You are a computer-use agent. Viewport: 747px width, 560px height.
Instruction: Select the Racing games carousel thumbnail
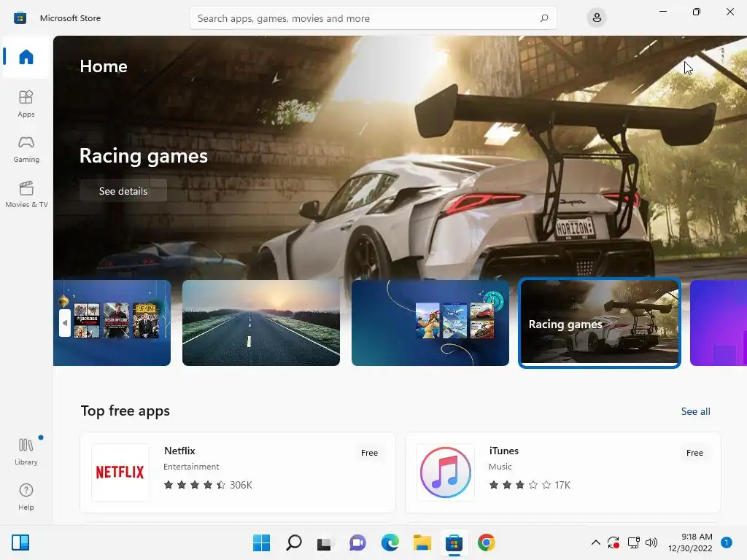coord(600,323)
